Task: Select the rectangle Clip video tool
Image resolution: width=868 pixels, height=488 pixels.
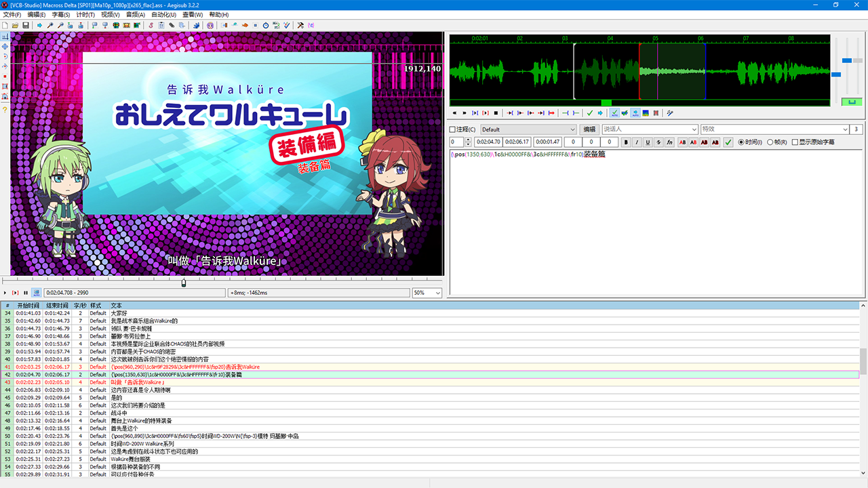Action: click(5, 87)
